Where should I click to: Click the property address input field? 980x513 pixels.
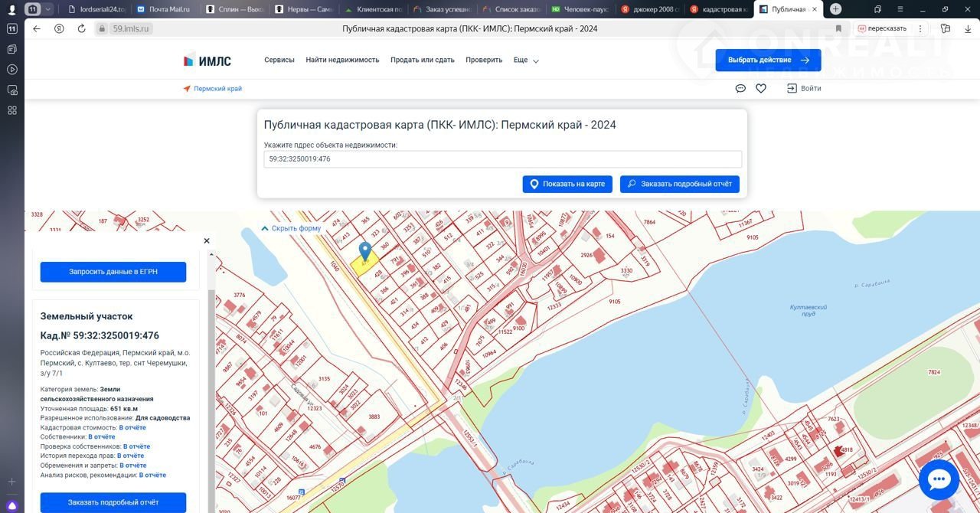[502, 159]
